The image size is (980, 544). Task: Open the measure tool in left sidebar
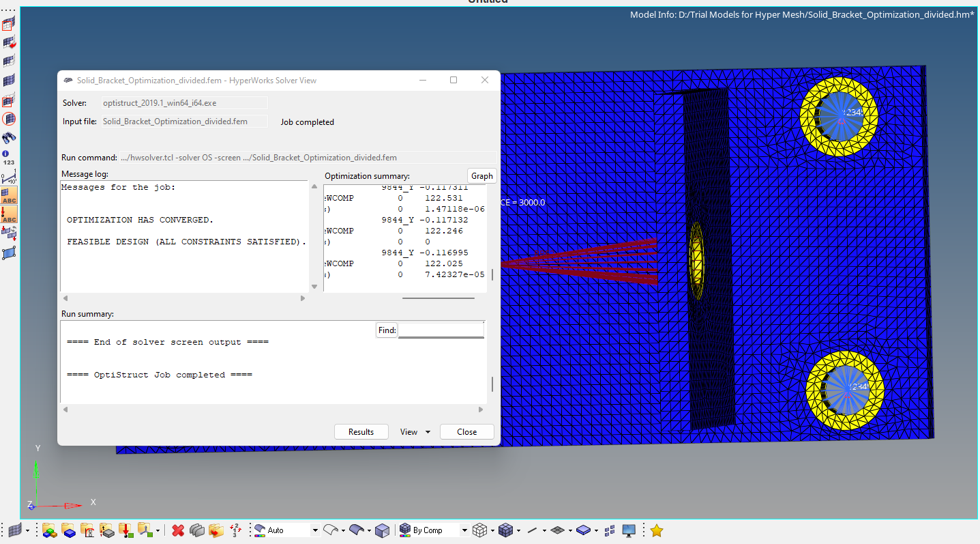click(9, 177)
